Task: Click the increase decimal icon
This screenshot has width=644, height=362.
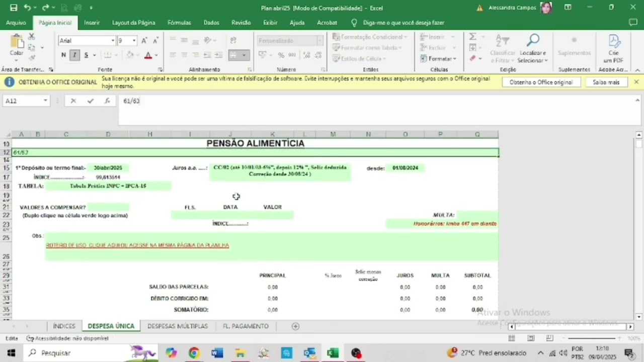Action: tap(307, 55)
